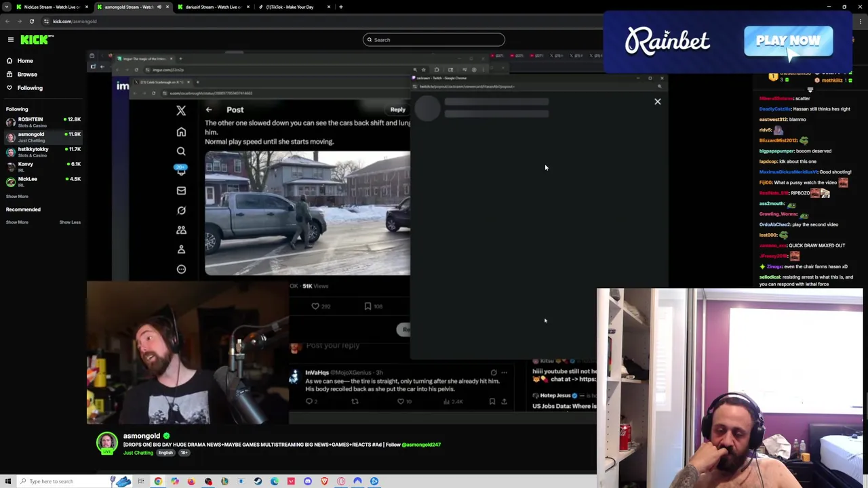868x488 pixels.
Task: Open the @asmongold247 link in title
Action: pos(421,445)
